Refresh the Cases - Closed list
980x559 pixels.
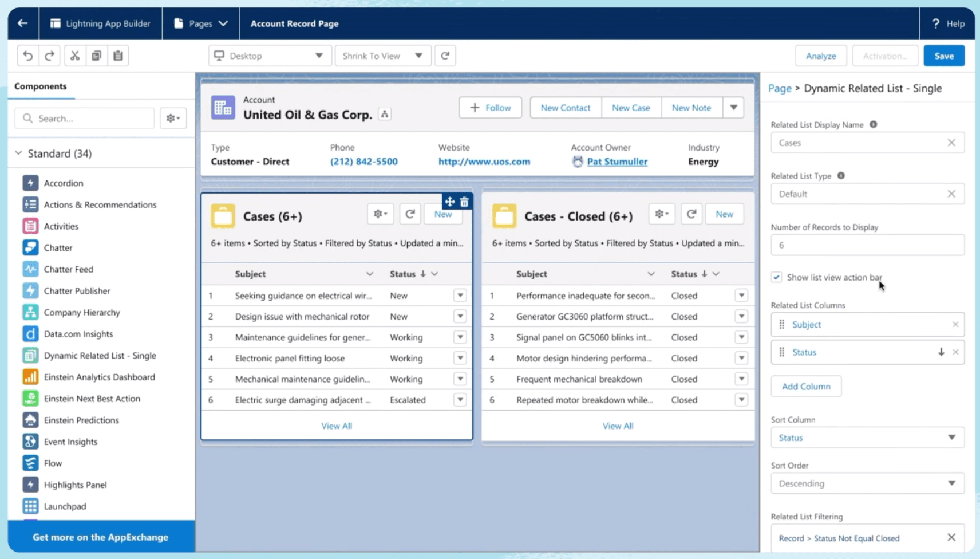691,214
